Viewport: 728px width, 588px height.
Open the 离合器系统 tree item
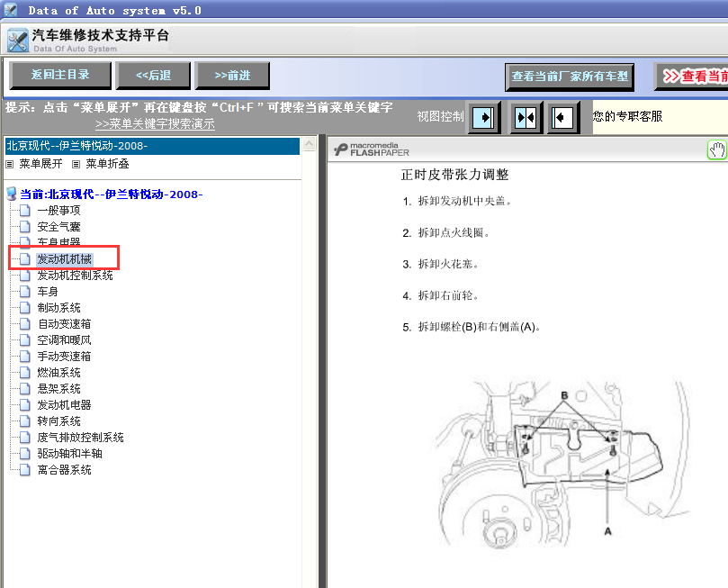pyautogui.click(x=65, y=470)
